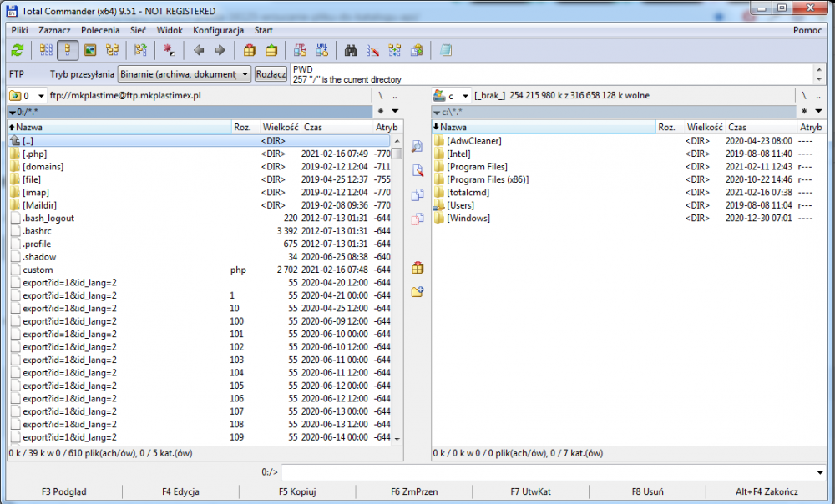Screen dimensions: 835x504
Task: Click left panel root directory backslash button
Action: (x=380, y=96)
